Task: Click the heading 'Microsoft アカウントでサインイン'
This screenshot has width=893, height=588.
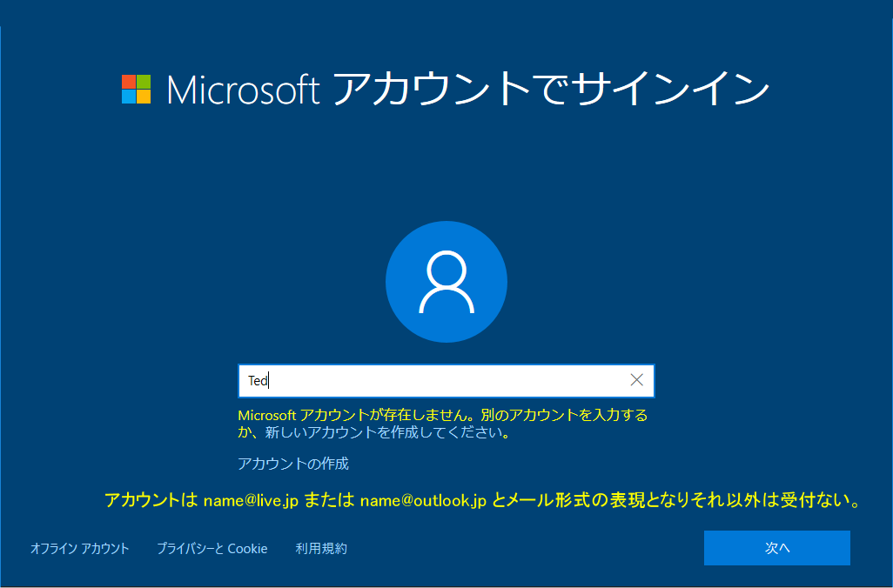Action: point(467,90)
